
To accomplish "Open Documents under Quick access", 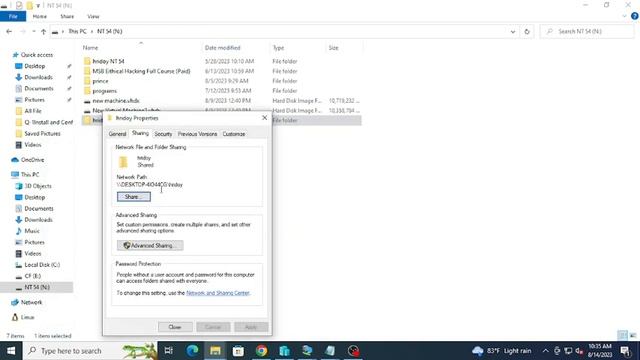I will pyautogui.click(x=39, y=89).
